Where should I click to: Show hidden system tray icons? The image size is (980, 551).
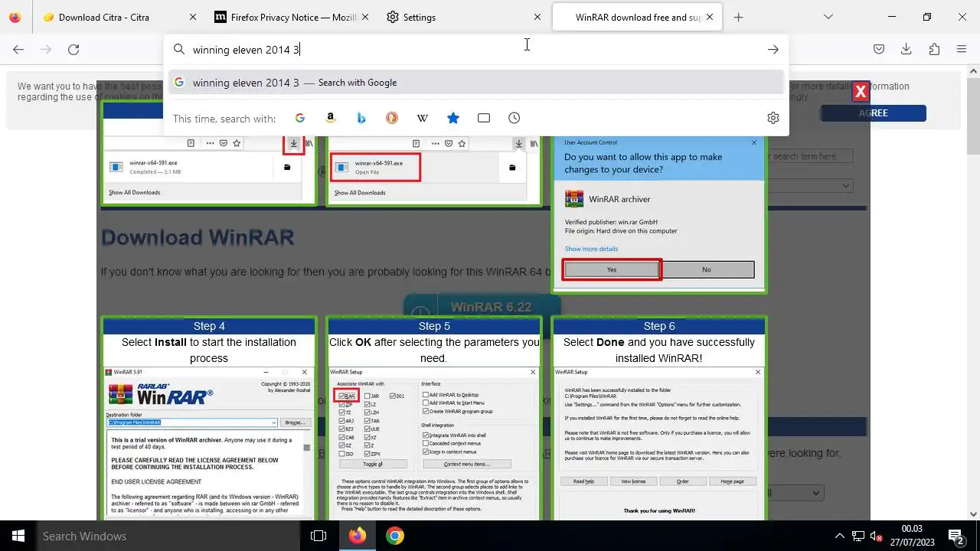point(840,536)
